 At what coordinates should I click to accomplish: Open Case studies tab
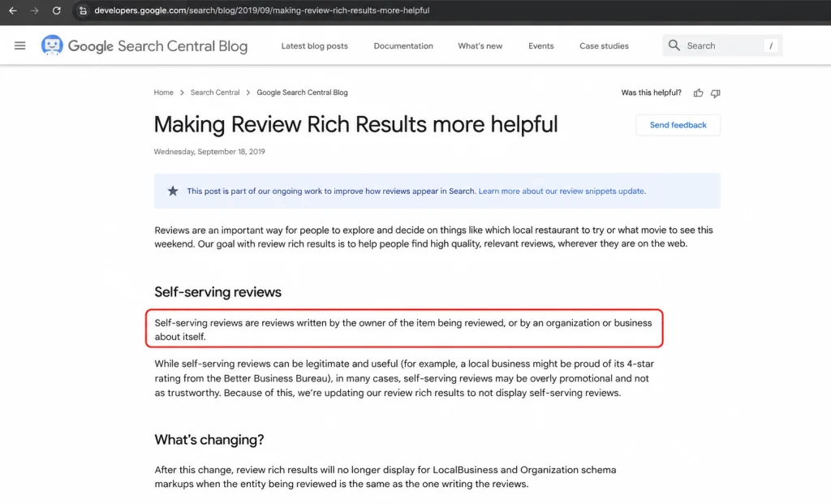[x=604, y=46]
